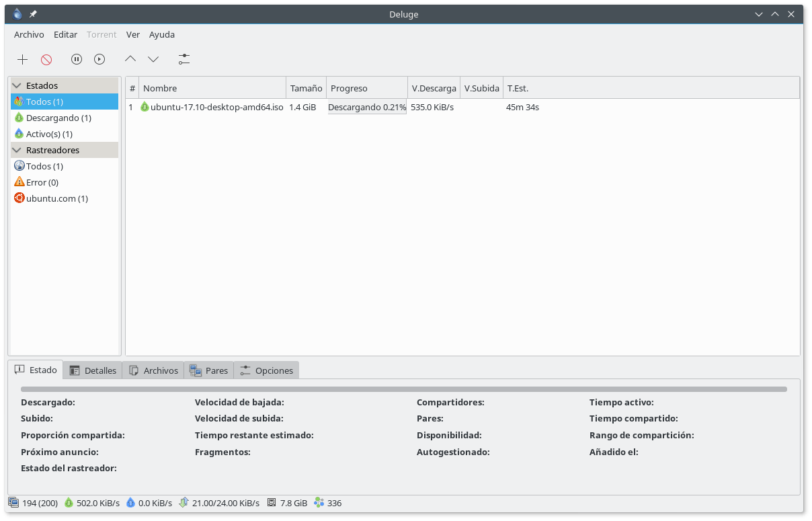Screen dimensions: 812x521
Task: Switch to the Archivos tab
Action: 153,370
